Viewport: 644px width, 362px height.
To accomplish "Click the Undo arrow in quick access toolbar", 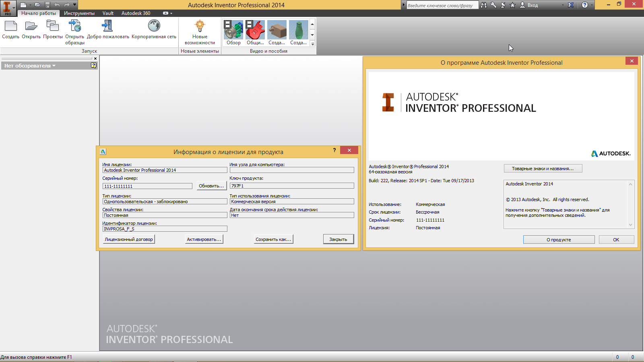I will (x=57, y=5).
